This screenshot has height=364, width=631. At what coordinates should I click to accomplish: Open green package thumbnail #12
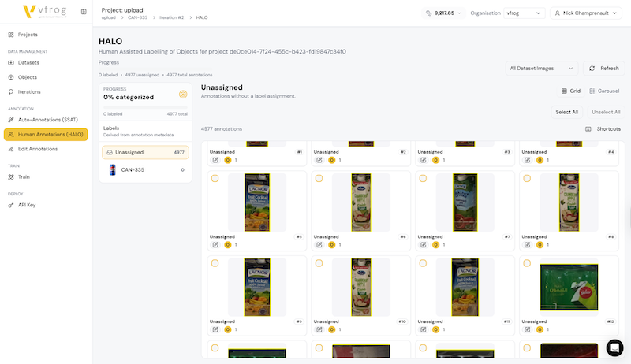pos(569,288)
